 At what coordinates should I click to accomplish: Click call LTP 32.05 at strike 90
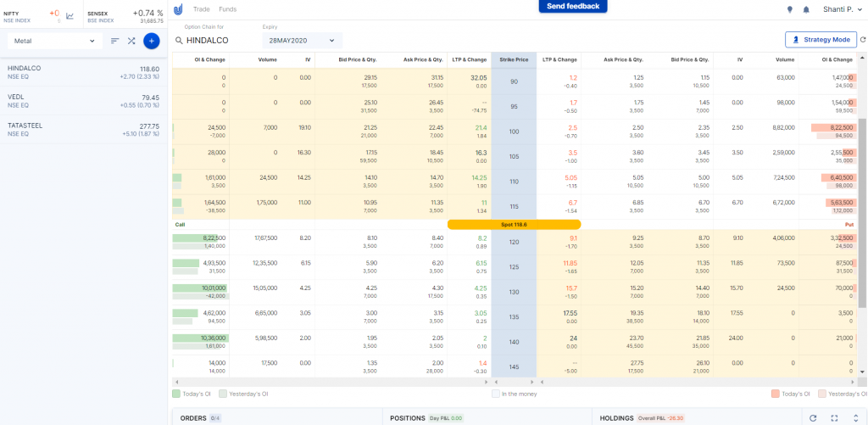pyautogui.click(x=478, y=77)
